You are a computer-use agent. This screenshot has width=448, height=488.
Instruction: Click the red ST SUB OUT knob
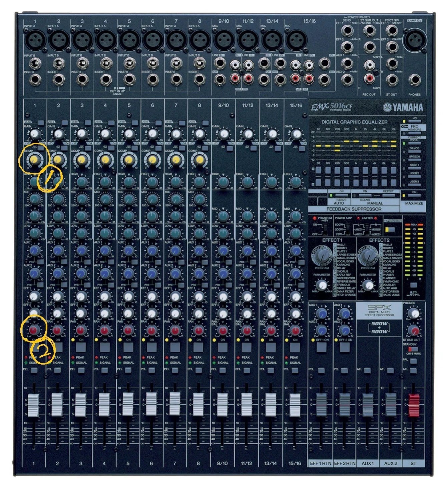coord(414,331)
